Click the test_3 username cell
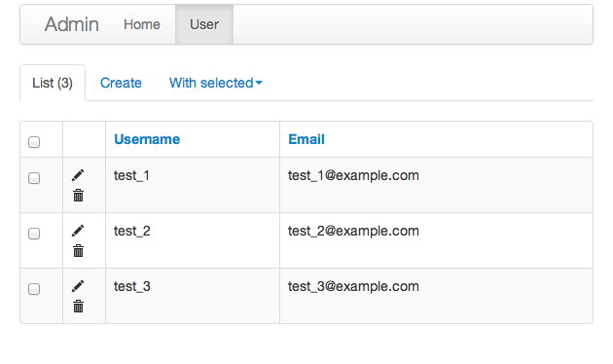Image resolution: width=613 pixels, height=364 pixels. [193, 296]
